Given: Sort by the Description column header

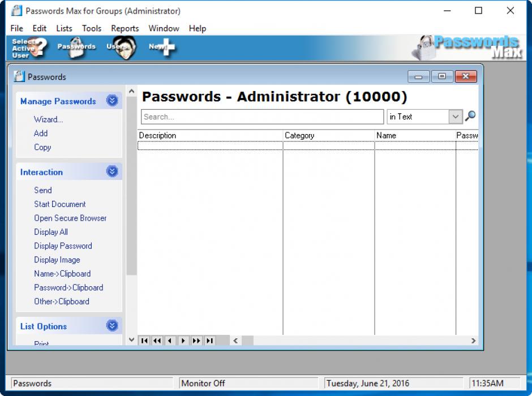Looking at the screenshot, I should [x=210, y=135].
